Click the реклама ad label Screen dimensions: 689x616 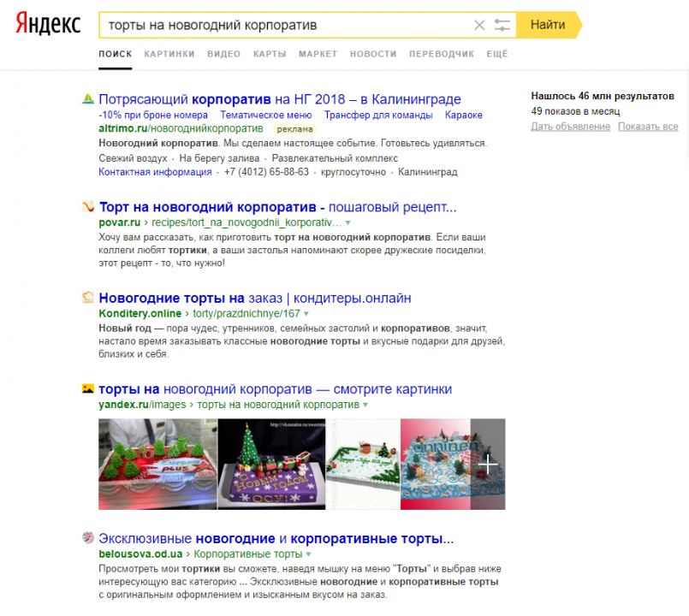294,129
